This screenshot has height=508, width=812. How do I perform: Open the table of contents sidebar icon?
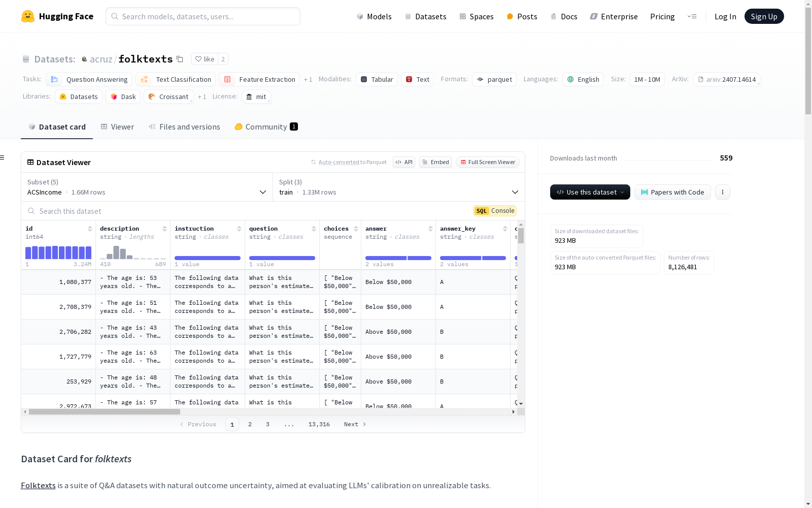(x=2, y=157)
